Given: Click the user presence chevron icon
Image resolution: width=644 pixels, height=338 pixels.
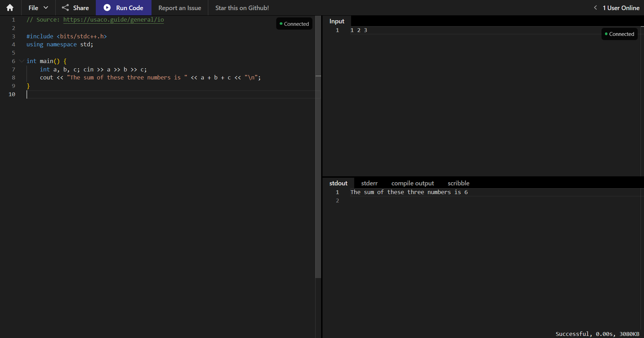Looking at the screenshot, I should [x=596, y=7].
